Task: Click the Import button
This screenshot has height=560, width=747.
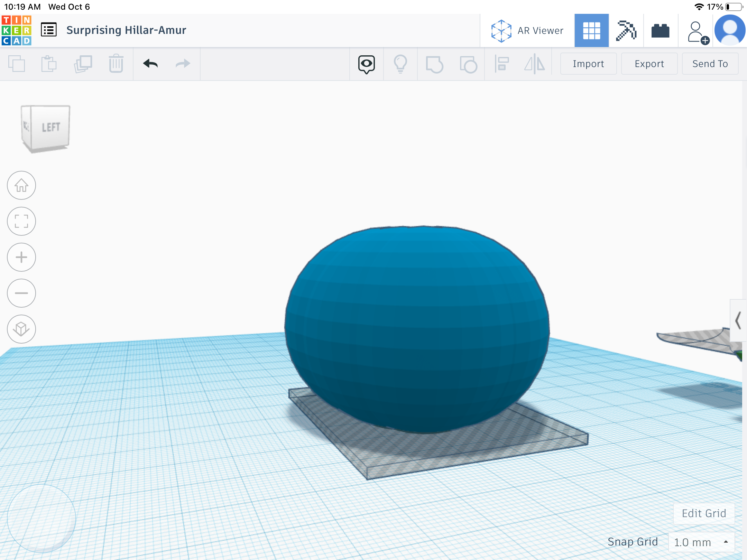Action: point(588,64)
